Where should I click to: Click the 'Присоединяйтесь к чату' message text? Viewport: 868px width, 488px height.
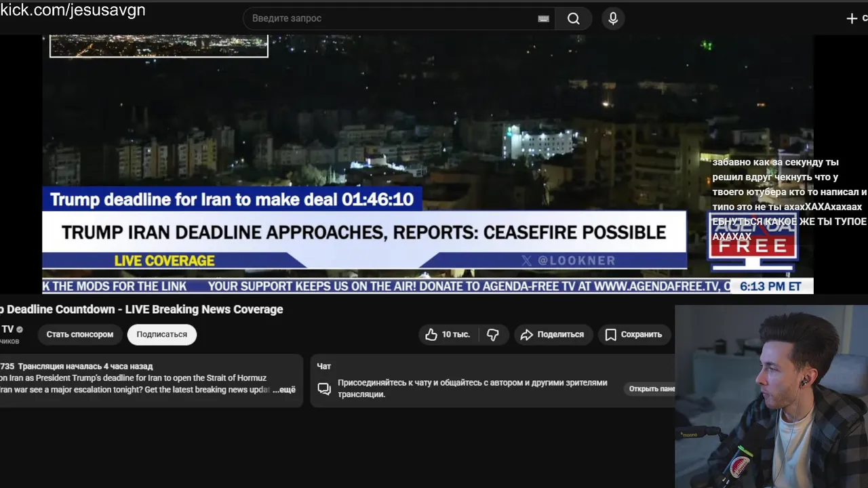tap(473, 388)
